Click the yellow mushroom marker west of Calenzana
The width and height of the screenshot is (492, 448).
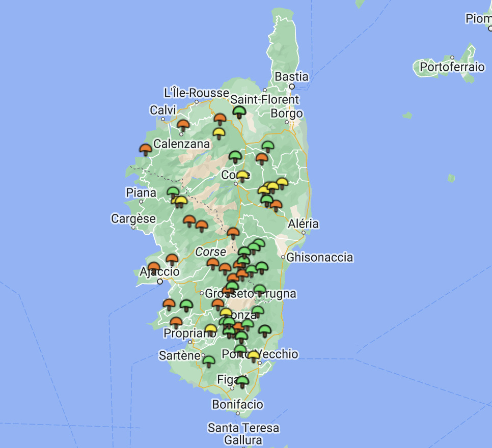220,132
